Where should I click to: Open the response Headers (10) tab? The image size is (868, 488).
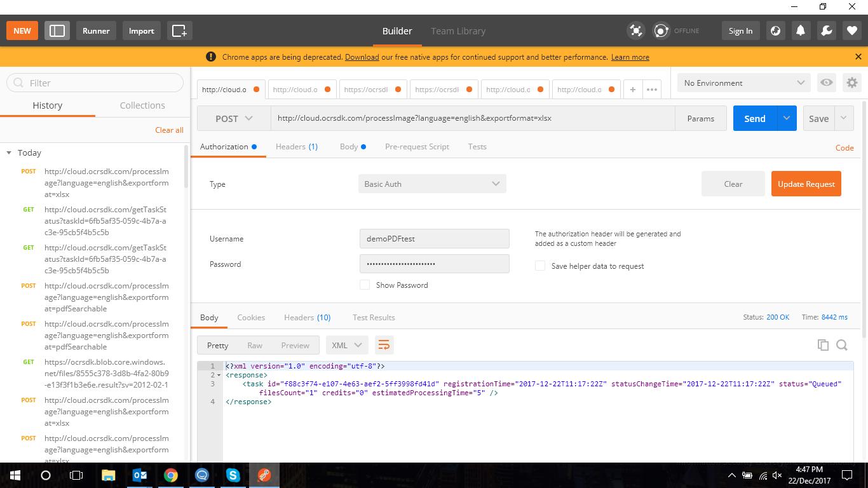(x=308, y=317)
